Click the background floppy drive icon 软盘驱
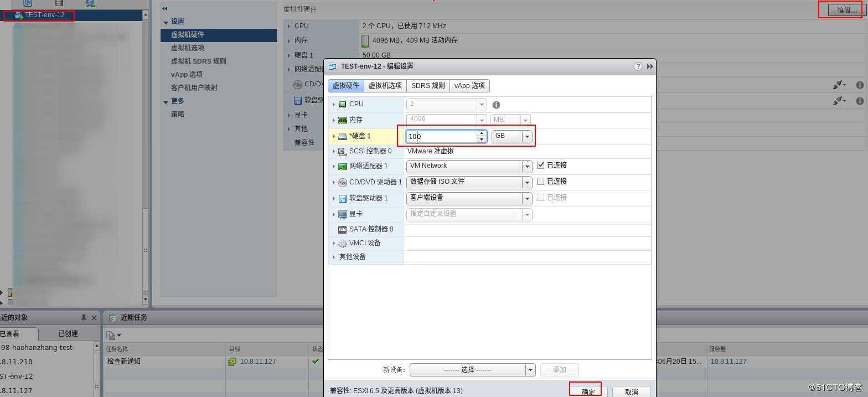Viewport: 868px width, 397px height. point(298,100)
